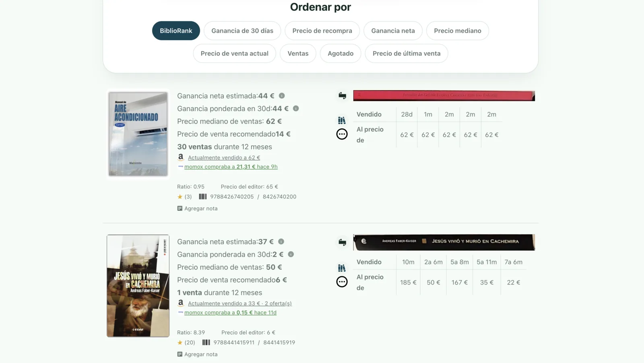Open more options circle for the Cachemira book
The width and height of the screenshot is (644, 363).
click(x=342, y=282)
